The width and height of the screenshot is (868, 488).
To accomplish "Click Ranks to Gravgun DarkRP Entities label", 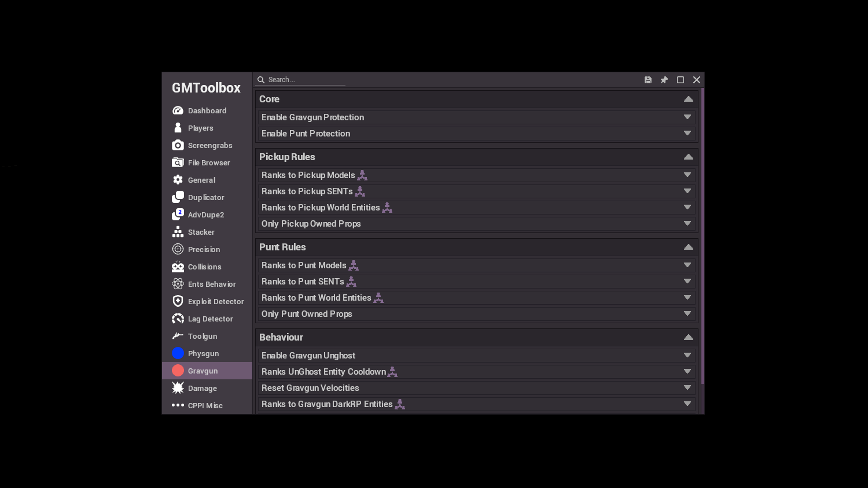I will (327, 404).
